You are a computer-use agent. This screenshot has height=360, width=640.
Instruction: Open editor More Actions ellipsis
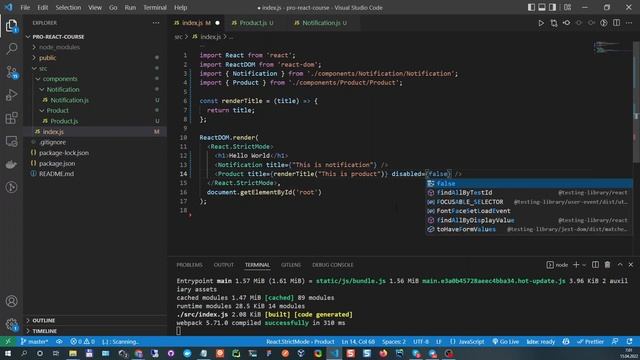(629, 23)
